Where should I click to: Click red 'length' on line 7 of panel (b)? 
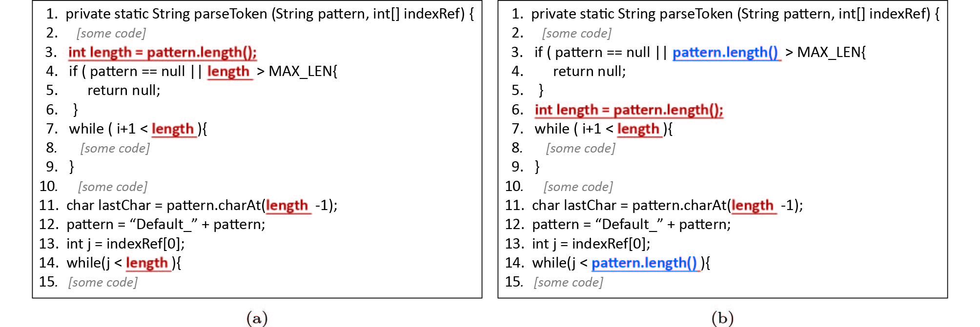[x=638, y=129]
